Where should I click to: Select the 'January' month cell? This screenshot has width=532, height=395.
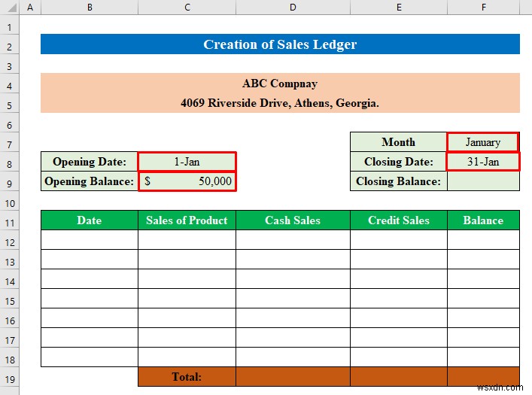(483, 142)
